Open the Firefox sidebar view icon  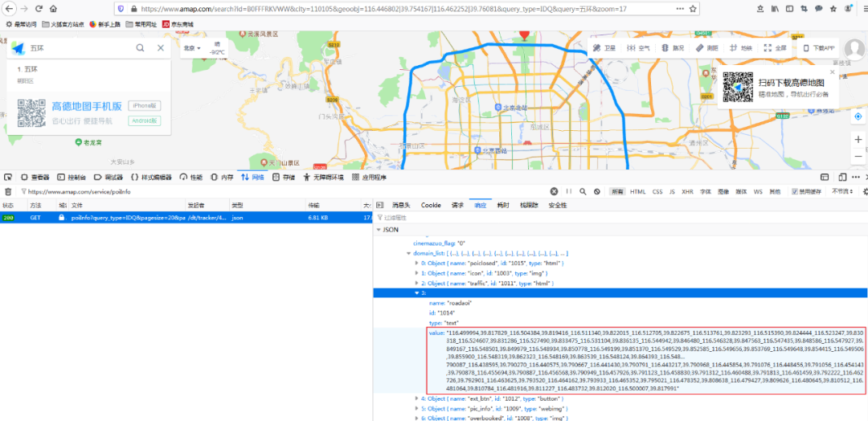tap(789, 9)
